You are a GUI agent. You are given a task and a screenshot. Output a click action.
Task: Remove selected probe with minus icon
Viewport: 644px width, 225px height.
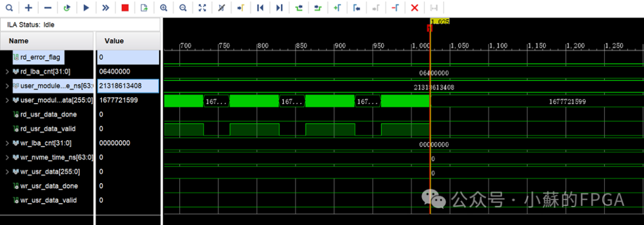pos(48,7)
